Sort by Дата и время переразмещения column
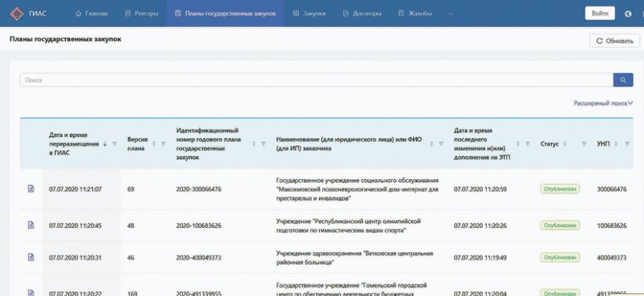 [105, 144]
